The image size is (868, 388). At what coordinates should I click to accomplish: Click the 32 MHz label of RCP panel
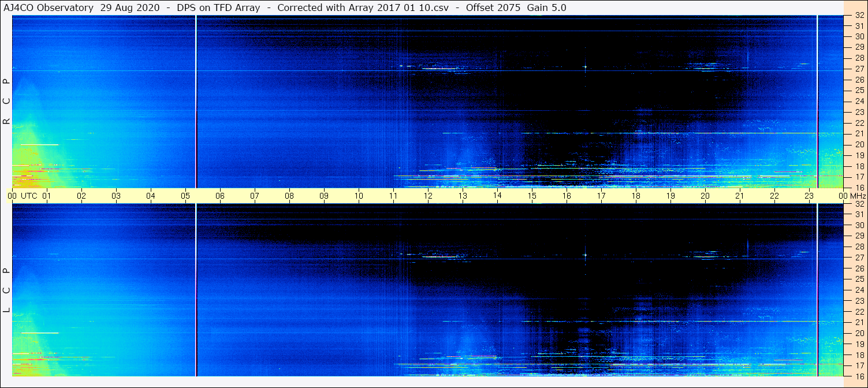point(859,16)
